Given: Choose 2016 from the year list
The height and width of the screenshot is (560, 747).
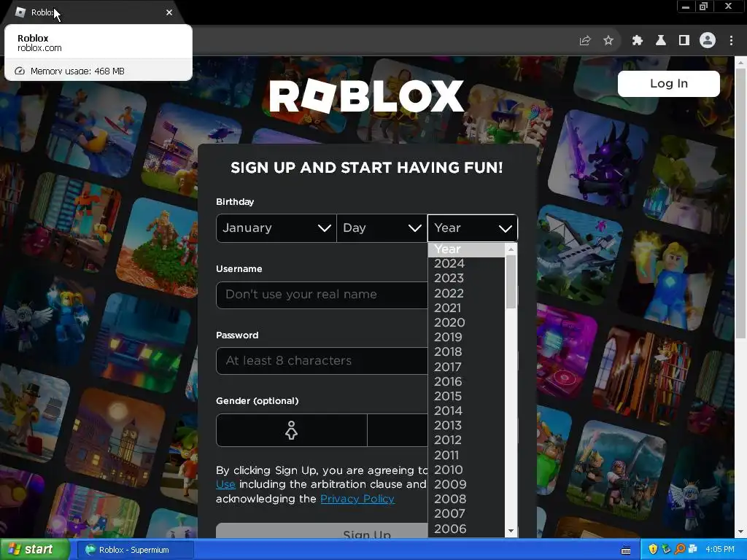Looking at the screenshot, I should [466, 382].
